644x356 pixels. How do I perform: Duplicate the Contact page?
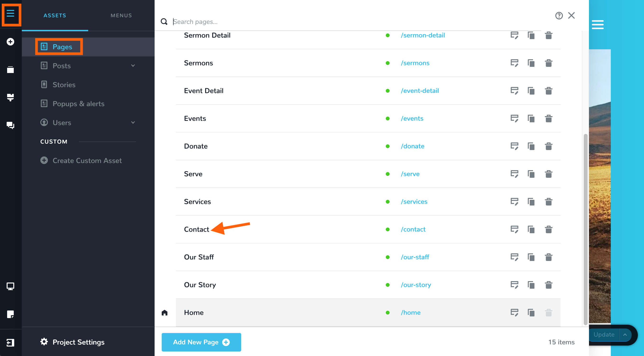coord(531,229)
